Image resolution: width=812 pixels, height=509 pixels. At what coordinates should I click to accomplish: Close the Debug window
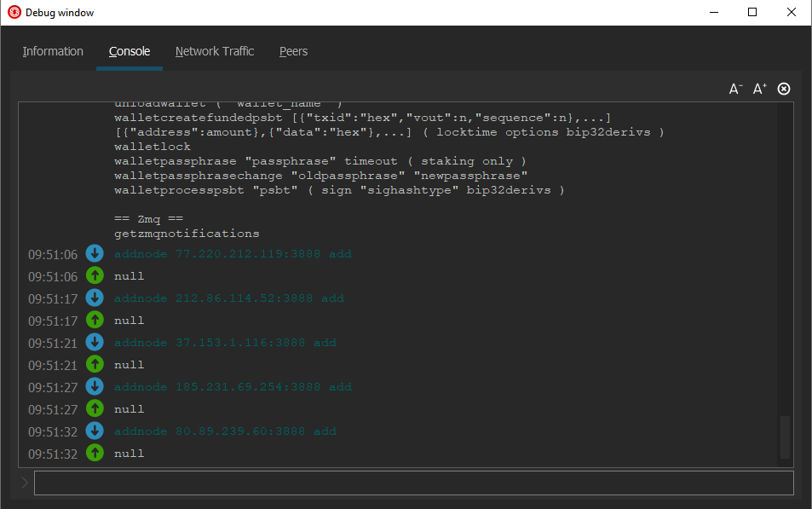tap(792, 13)
